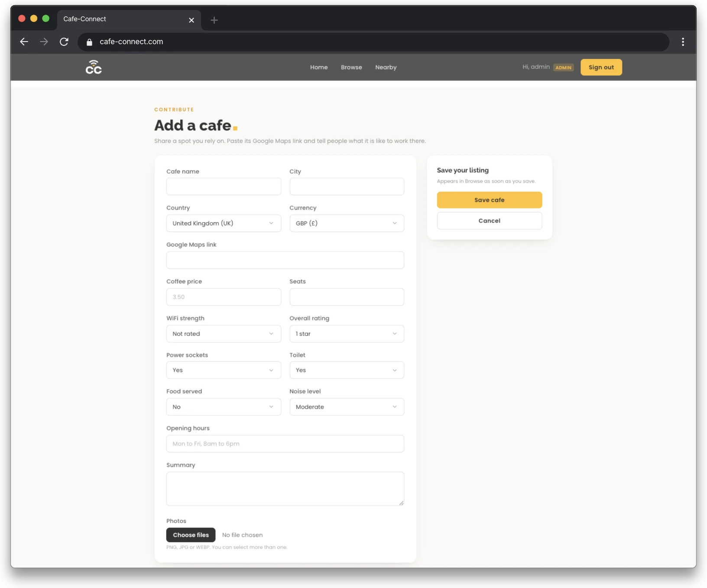Open a new tab with the plus icon
Screen dimensions: 707x588
(x=214, y=20)
